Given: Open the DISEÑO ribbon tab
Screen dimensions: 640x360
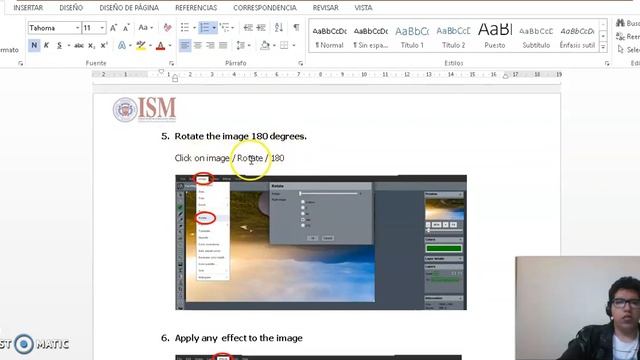Looking at the screenshot, I should point(71,8).
